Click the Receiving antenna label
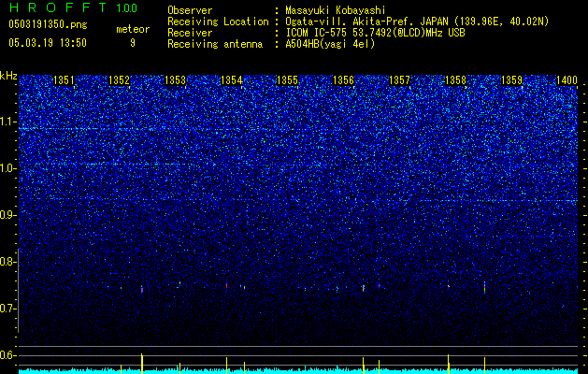This screenshot has width=588, height=374. [215, 44]
